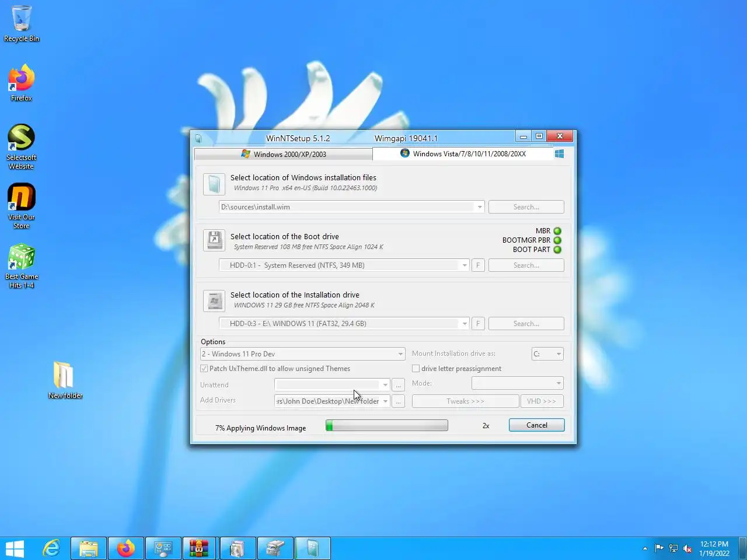Click the Installation drive disk icon
747x560 pixels.
pos(214,300)
